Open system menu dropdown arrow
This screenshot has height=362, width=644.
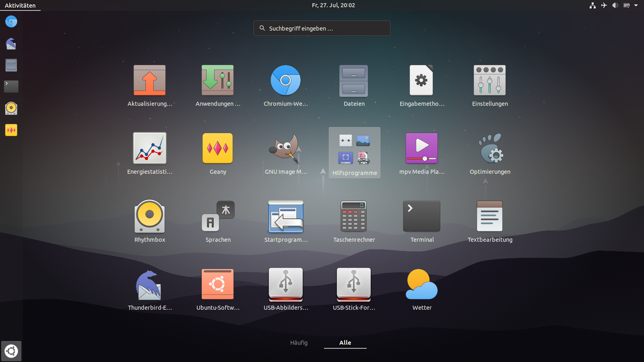tap(636, 6)
